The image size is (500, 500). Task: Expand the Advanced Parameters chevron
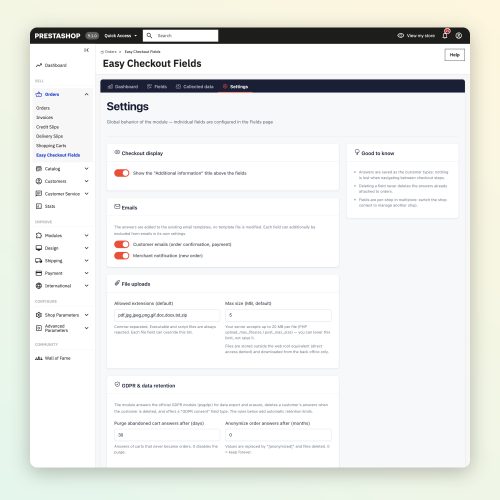click(86, 328)
